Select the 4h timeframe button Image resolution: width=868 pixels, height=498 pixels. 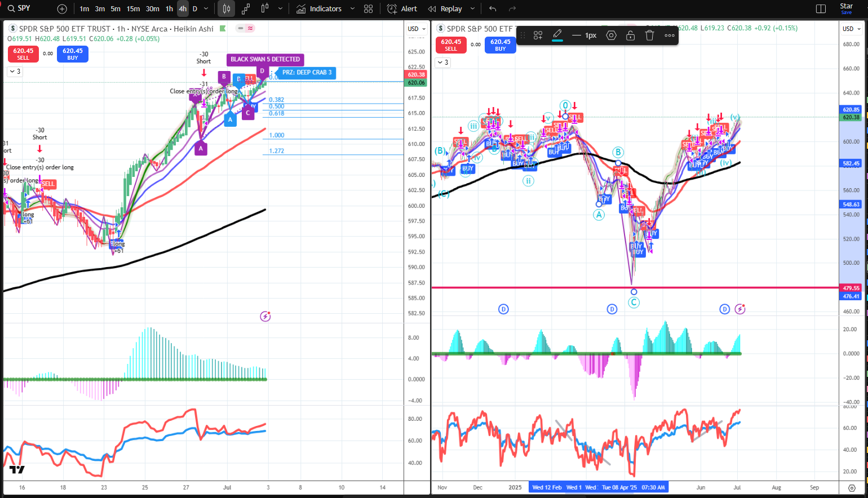click(x=183, y=9)
